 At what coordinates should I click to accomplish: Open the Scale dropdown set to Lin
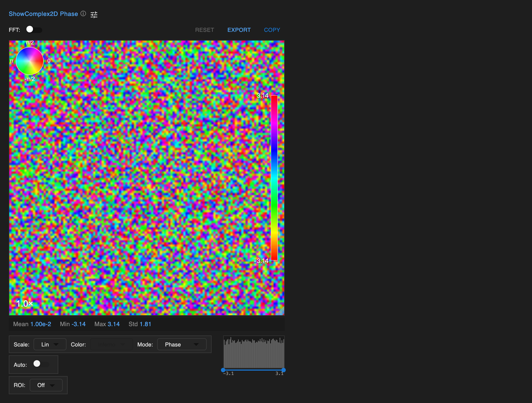[x=50, y=344]
